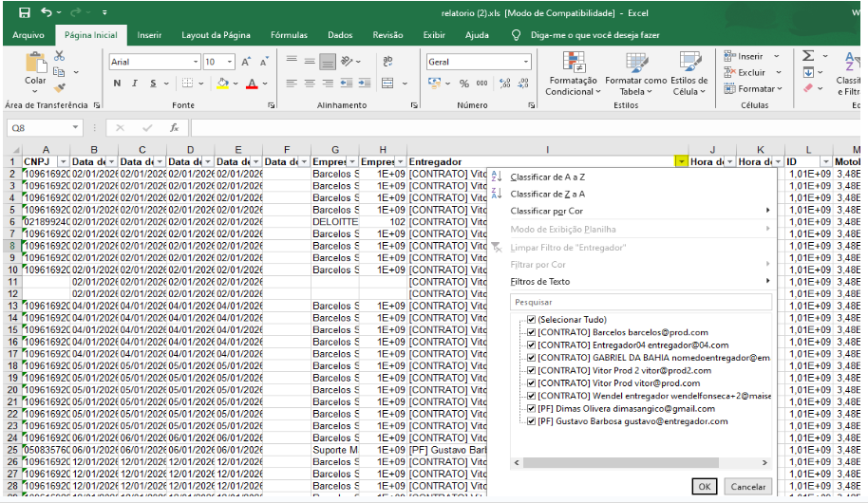Viewport: 868px width, 503px height.
Task: Apply center horizontal text alignment
Action: click(x=310, y=84)
